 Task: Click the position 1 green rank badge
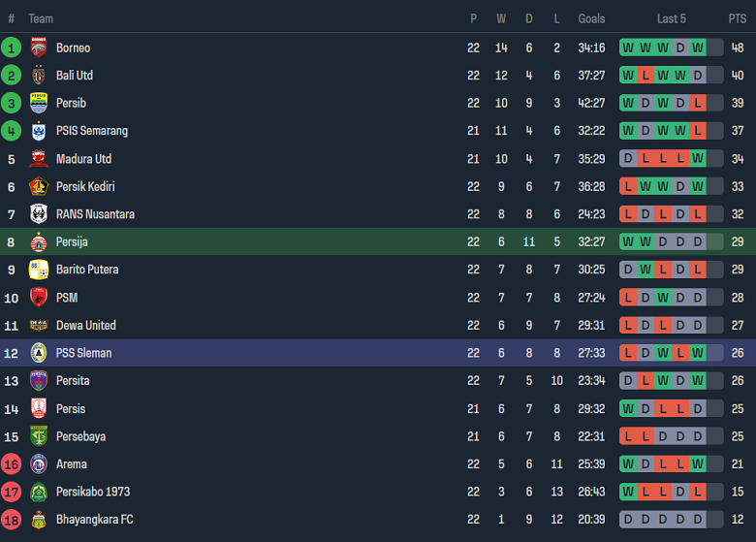click(12, 48)
